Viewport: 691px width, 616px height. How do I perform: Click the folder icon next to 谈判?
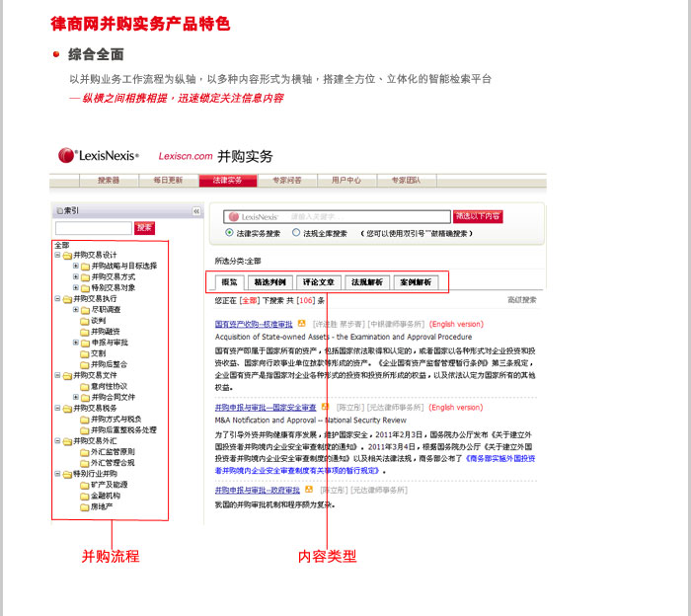pyautogui.click(x=85, y=321)
